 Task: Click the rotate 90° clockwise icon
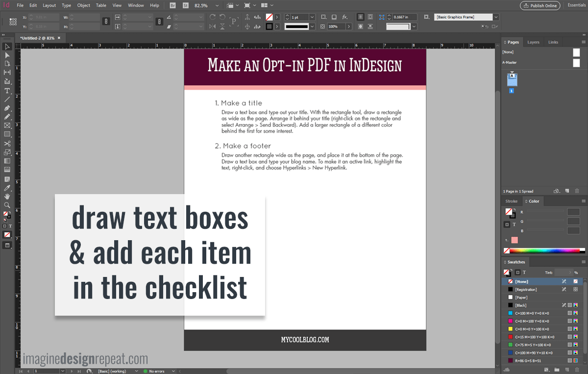tap(213, 17)
